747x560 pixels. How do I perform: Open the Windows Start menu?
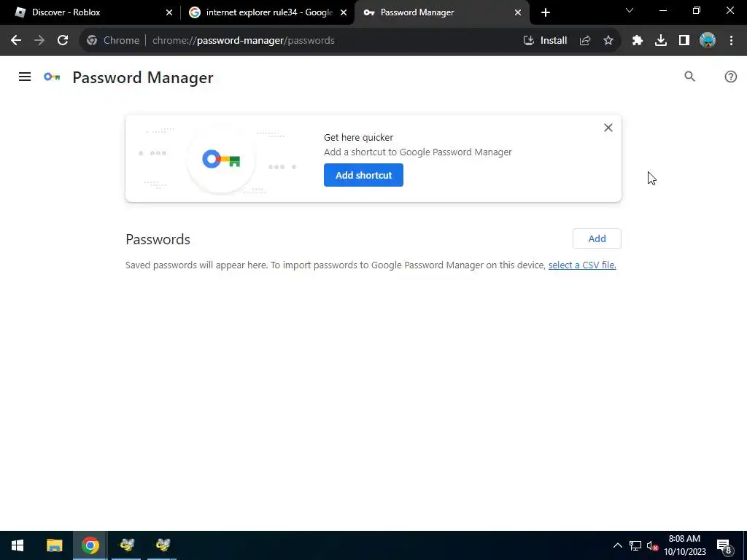[18, 545]
